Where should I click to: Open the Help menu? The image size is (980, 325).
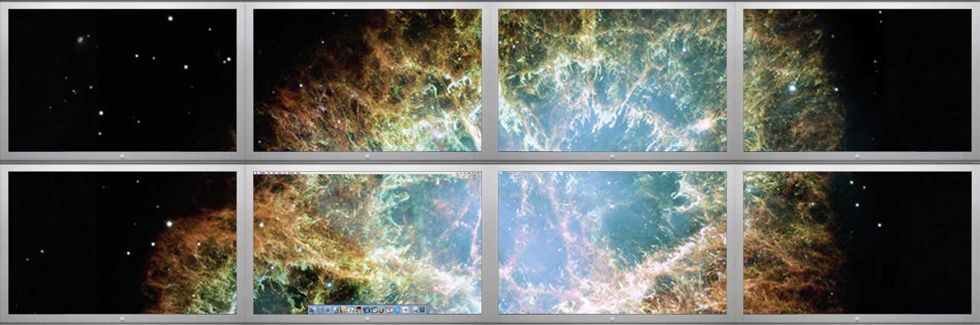(298, 173)
